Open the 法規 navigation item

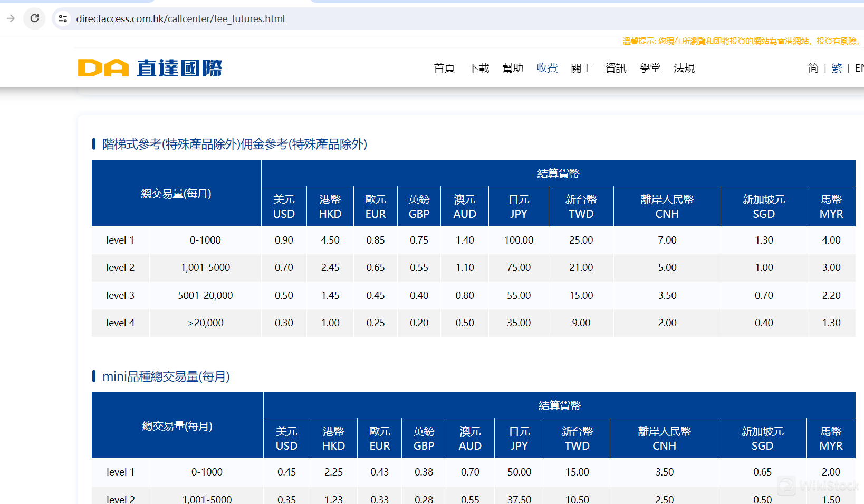(x=684, y=68)
